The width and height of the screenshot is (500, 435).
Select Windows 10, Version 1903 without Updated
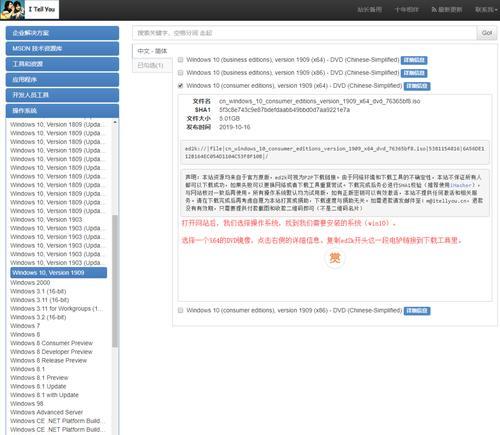46,220
